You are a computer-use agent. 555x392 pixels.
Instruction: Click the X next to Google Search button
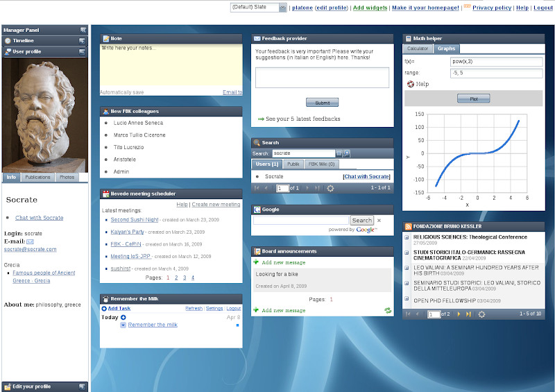click(x=379, y=221)
